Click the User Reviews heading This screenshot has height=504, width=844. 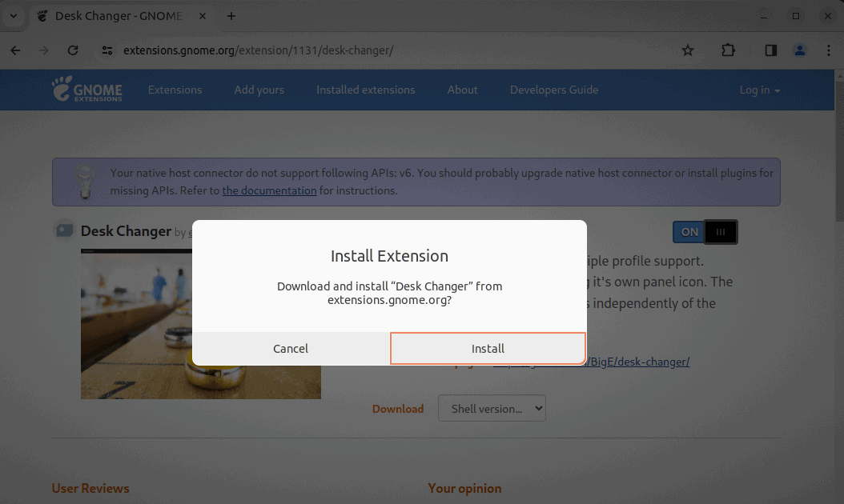(90, 489)
